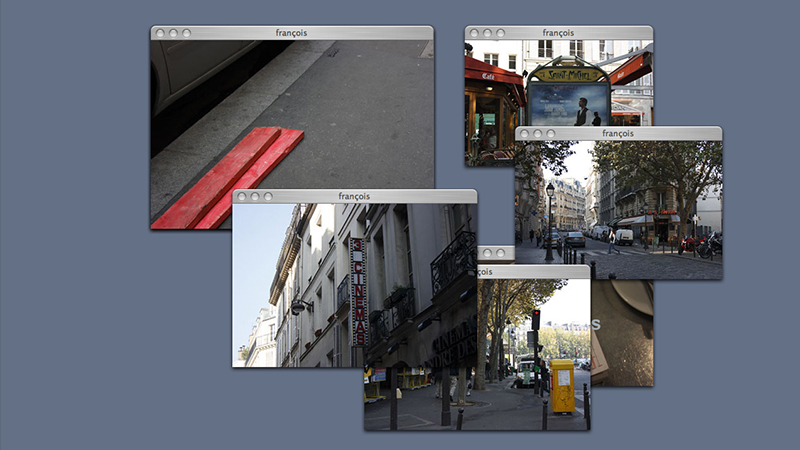800x450 pixels.
Task: Close the Cinemas sign photo window
Action: 242,196
